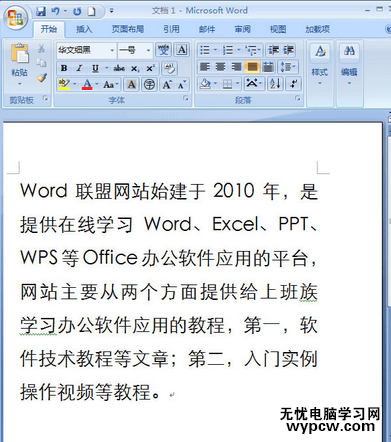Increase paragraph indent
Image resolution: width=391 pixels, height=442 pixels.
288,50
